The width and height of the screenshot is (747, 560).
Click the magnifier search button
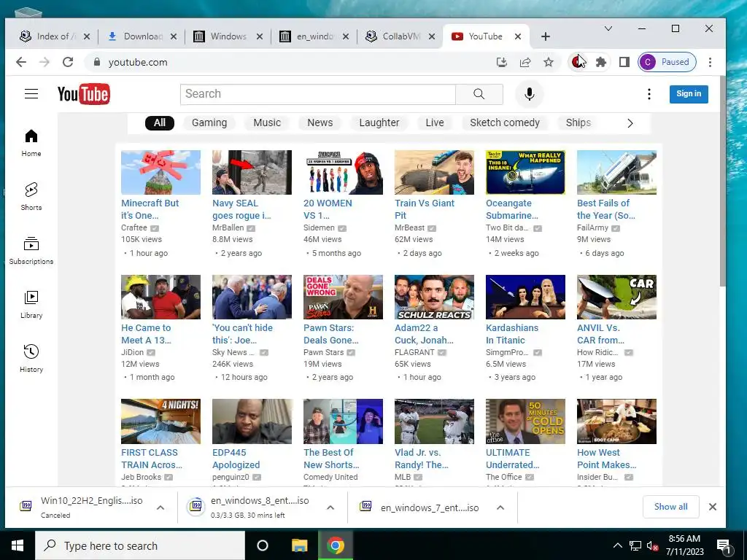pos(479,94)
